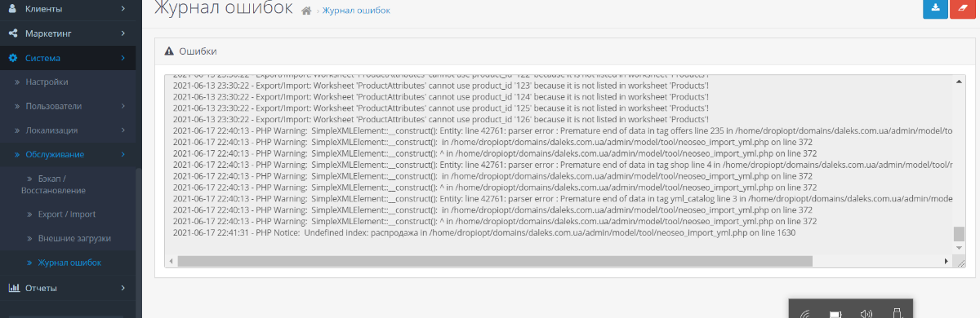
Task: Click horizontal scrollbar thumb in log
Action: tap(494, 261)
